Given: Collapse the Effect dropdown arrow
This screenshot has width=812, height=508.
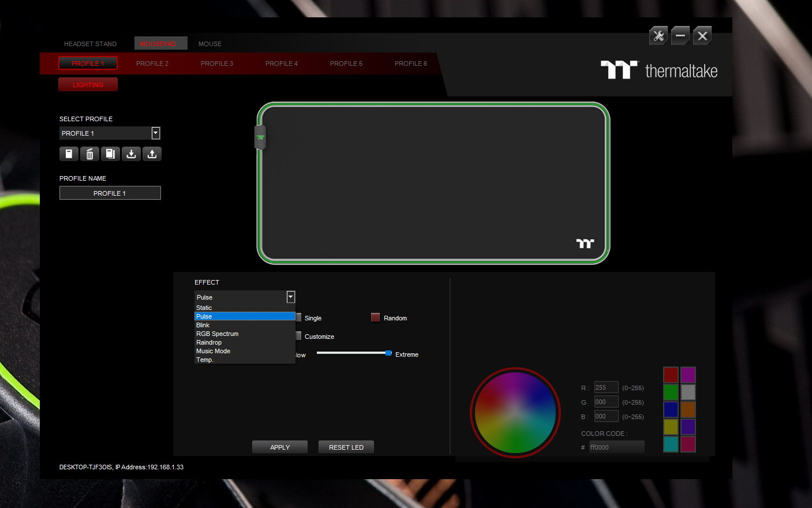Looking at the screenshot, I should tap(291, 297).
